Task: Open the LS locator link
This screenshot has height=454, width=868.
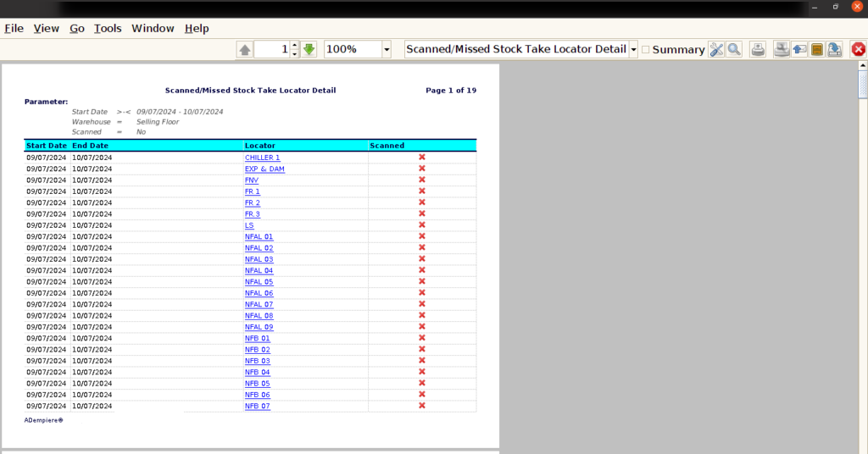Action: (x=249, y=225)
